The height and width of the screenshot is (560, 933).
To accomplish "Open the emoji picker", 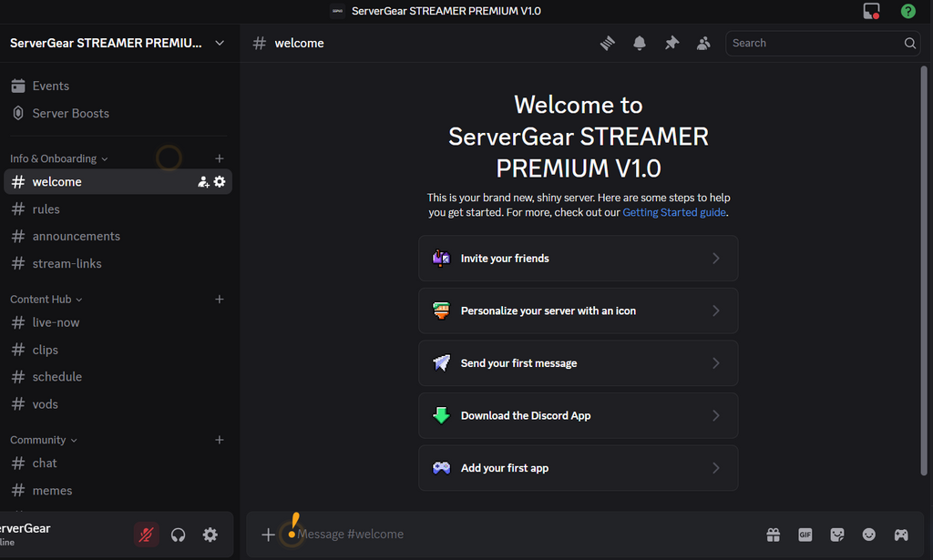I will click(869, 535).
